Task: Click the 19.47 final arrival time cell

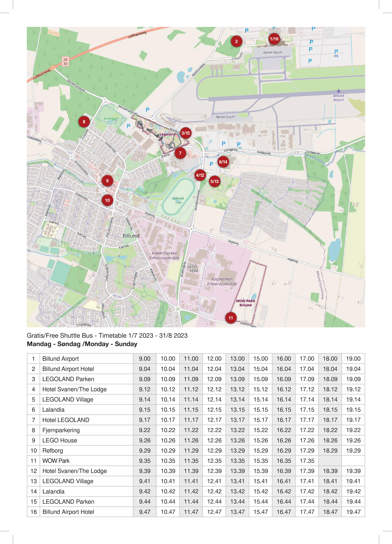Action: tap(353, 512)
